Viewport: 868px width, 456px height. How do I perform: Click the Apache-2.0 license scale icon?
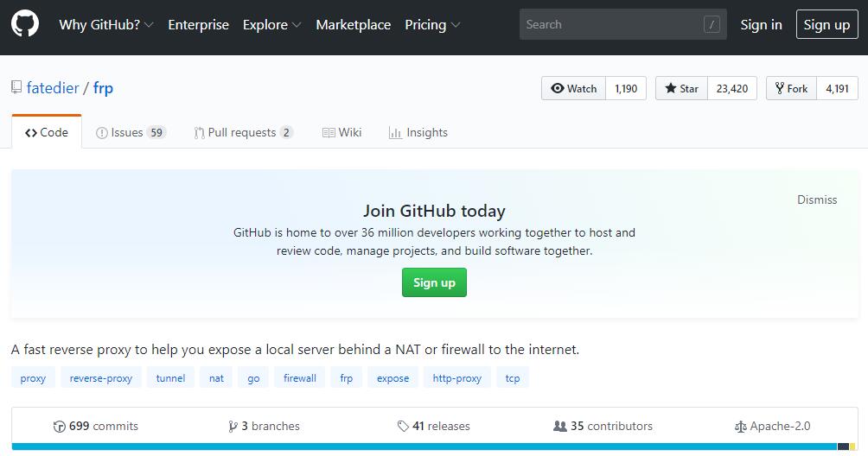click(x=740, y=426)
